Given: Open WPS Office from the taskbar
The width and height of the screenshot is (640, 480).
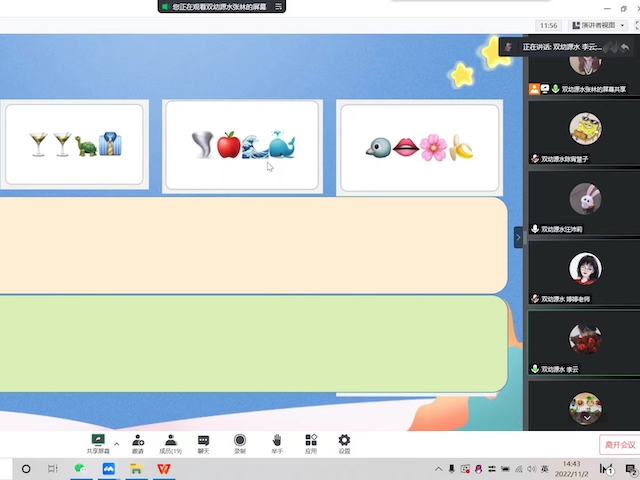Looking at the screenshot, I should pyautogui.click(x=164, y=469).
